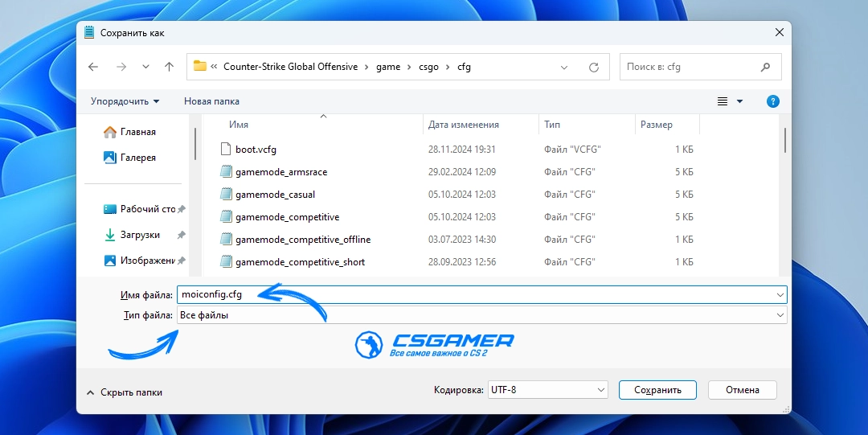Click the Галерея gallery icon
The height and width of the screenshot is (435, 868).
pyautogui.click(x=110, y=158)
